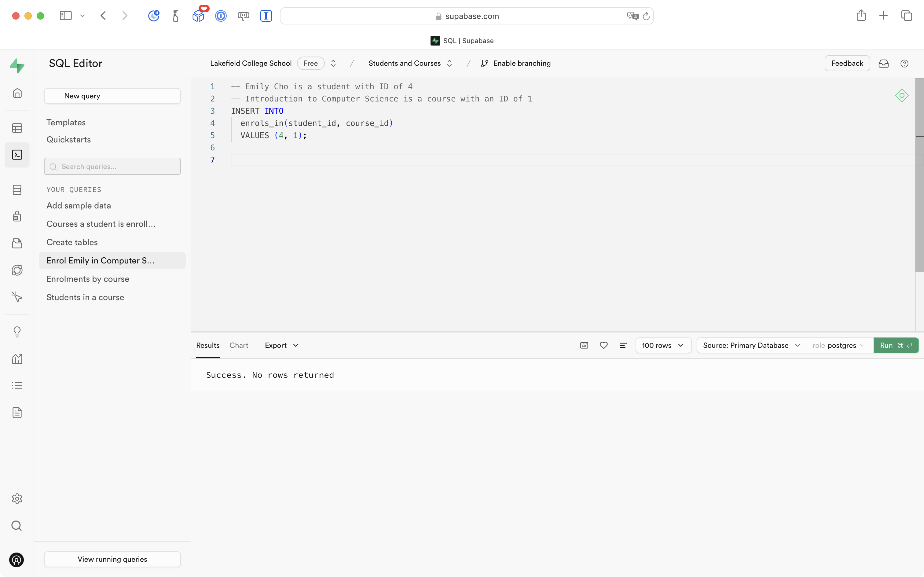Open Authentication from the sidebar

coord(17,216)
